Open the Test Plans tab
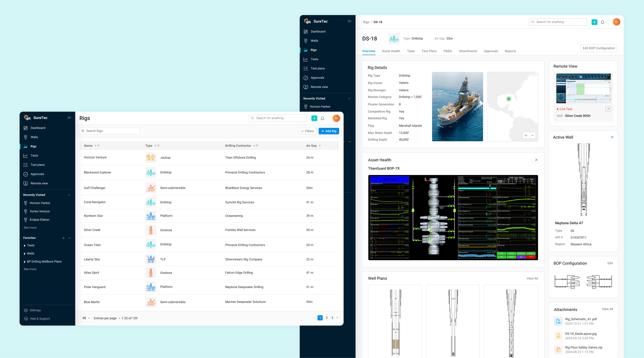The image size is (644, 358). click(x=429, y=51)
